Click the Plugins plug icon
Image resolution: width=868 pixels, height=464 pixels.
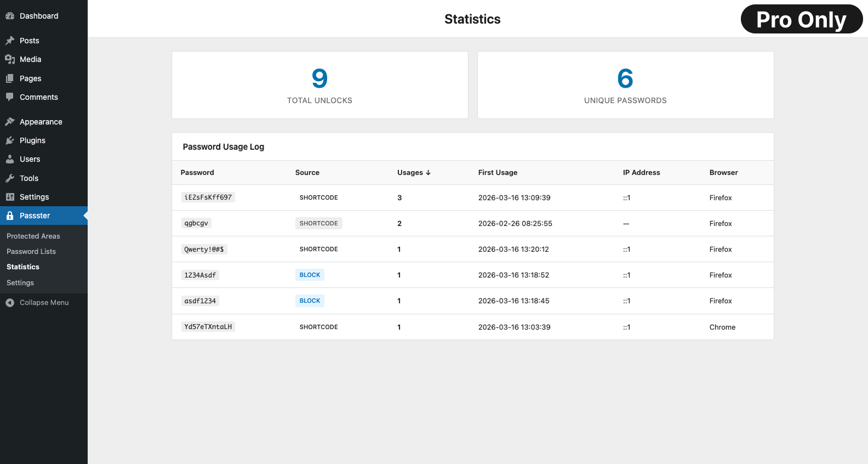pos(10,140)
